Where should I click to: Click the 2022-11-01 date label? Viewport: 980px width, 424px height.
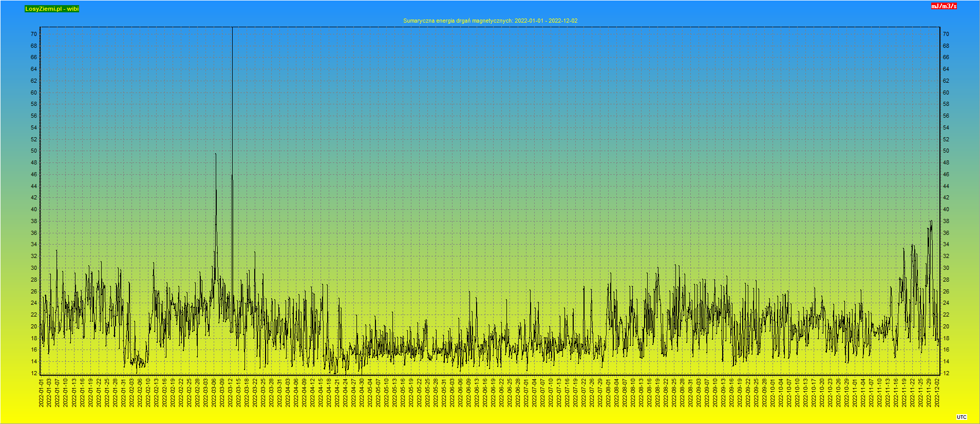855,393
